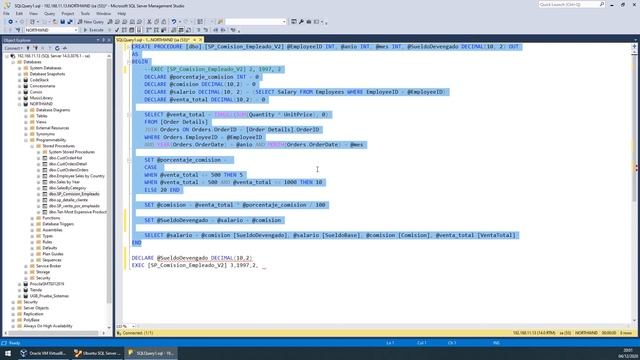Click the Navigate Backward circle icon

[10, 22]
